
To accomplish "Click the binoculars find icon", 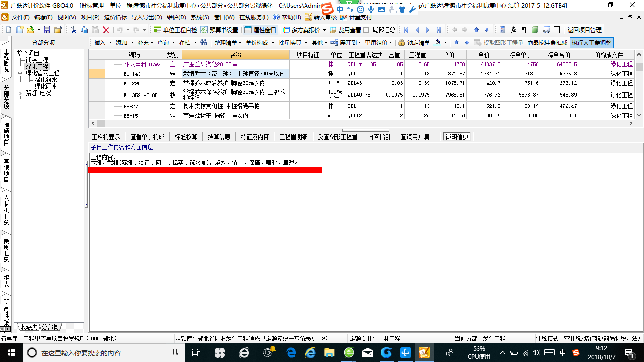I will click(x=204, y=42).
